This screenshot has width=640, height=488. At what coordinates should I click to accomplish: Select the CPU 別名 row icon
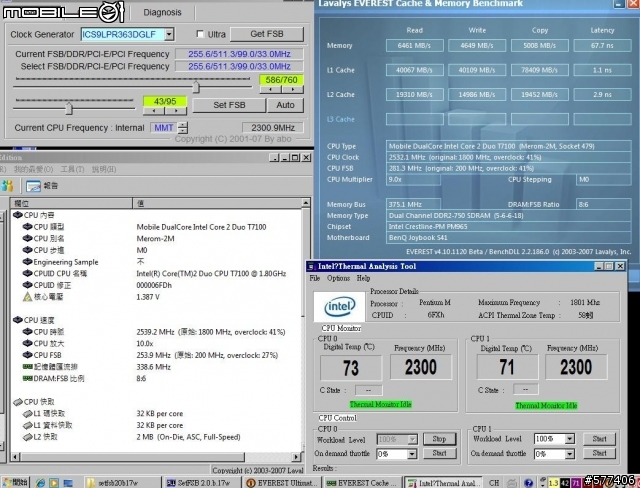27,238
